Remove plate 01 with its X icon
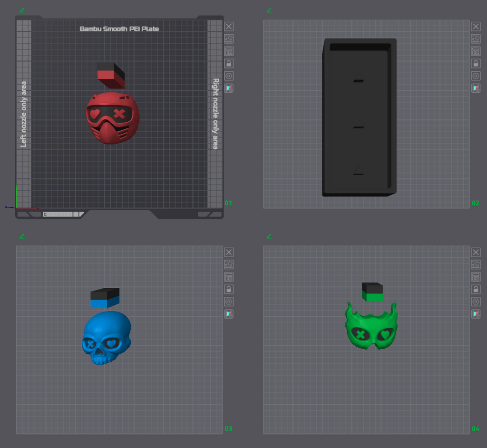487x448 pixels. click(x=229, y=27)
